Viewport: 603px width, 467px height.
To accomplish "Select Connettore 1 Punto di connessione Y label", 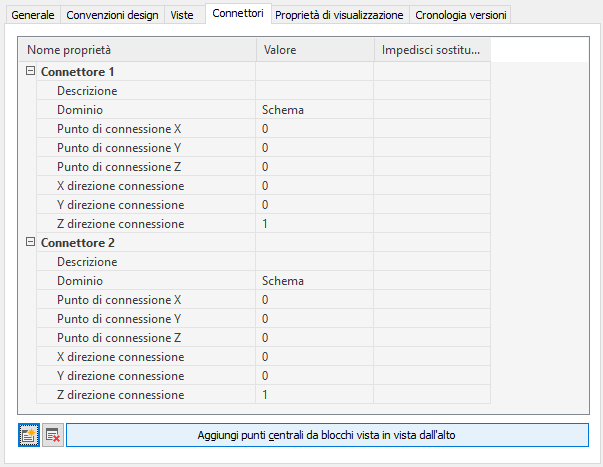I will click(119, 148).
